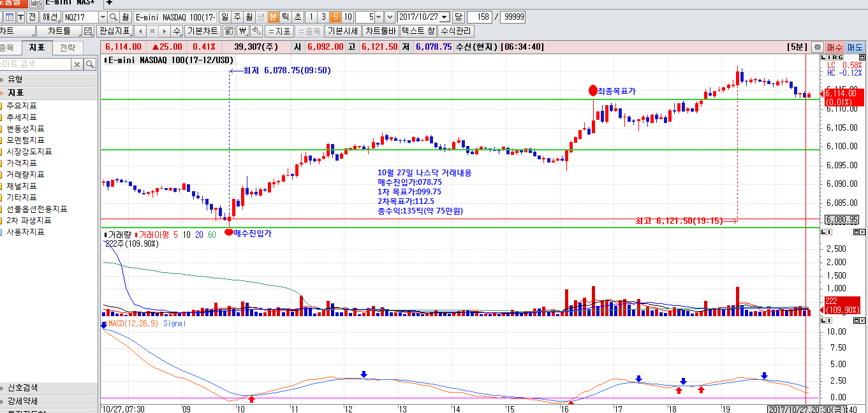
Task: Open the 2차 파생지표 folder
Action: (29, 221)
